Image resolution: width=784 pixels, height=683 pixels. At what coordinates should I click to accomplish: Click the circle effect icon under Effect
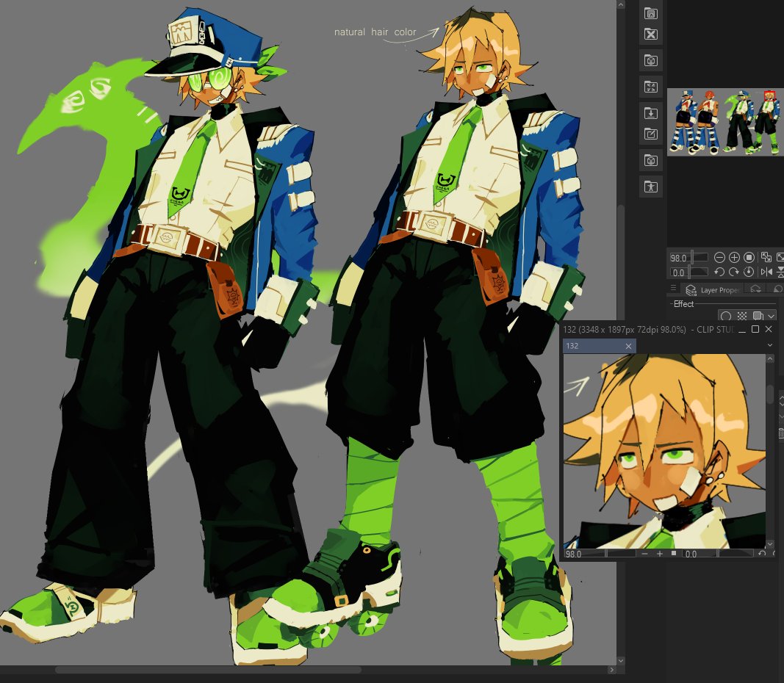(726, 316)
